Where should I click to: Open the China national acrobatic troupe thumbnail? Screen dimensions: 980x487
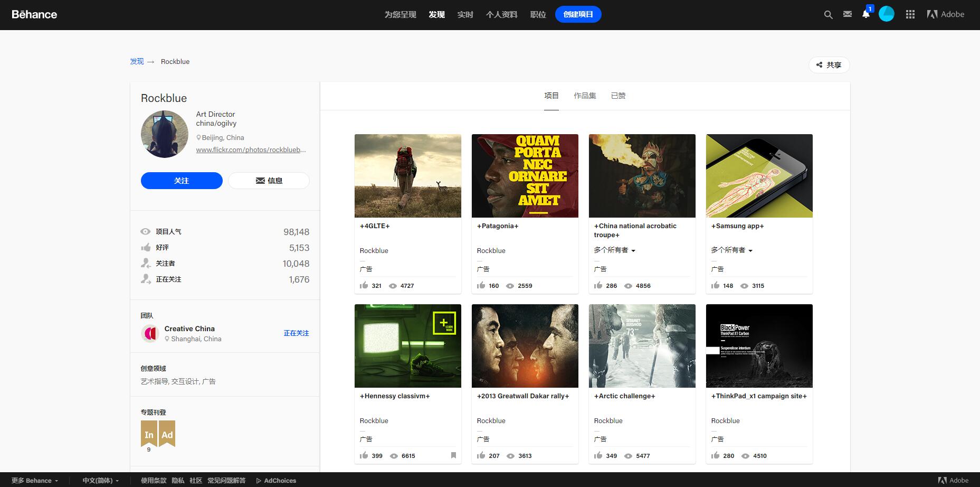coord(642,176)
